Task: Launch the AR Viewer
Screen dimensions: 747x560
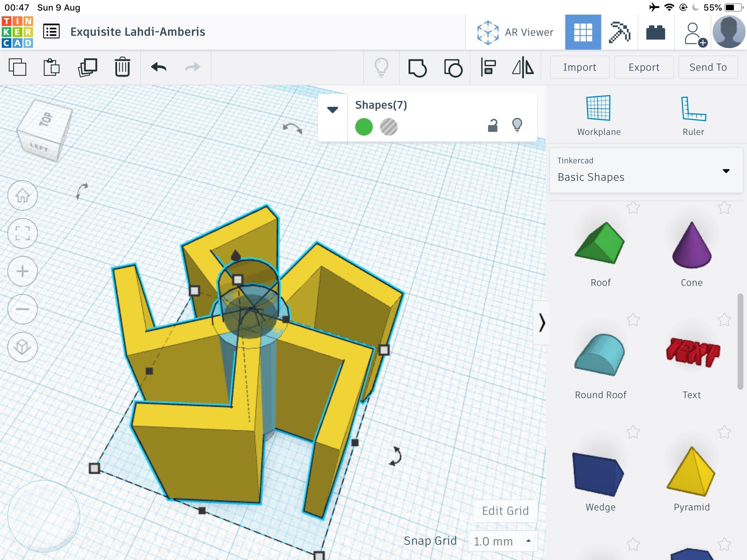Action: [515, 32]
